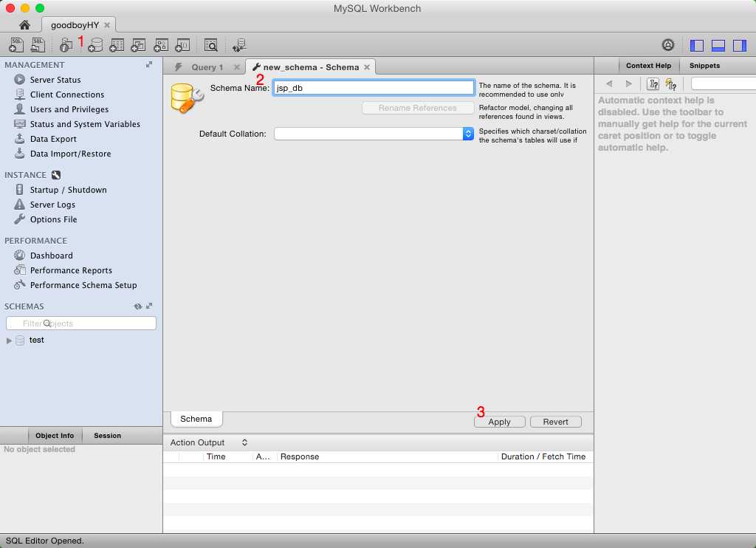Expand the Management sidebar section

point(149,64)
